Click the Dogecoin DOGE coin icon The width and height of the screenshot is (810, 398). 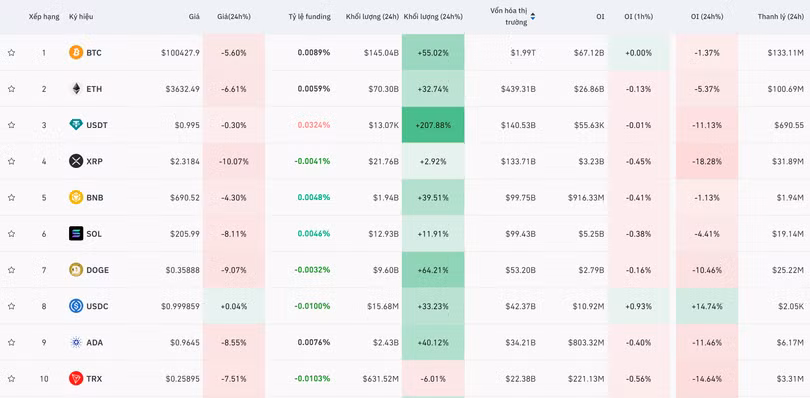click(76, 269)
